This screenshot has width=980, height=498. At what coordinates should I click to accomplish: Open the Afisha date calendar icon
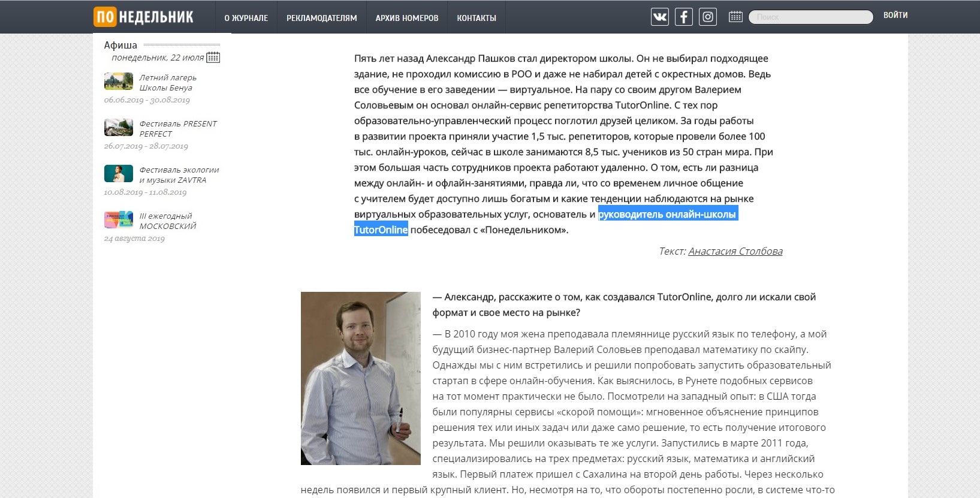click(213, 58)
